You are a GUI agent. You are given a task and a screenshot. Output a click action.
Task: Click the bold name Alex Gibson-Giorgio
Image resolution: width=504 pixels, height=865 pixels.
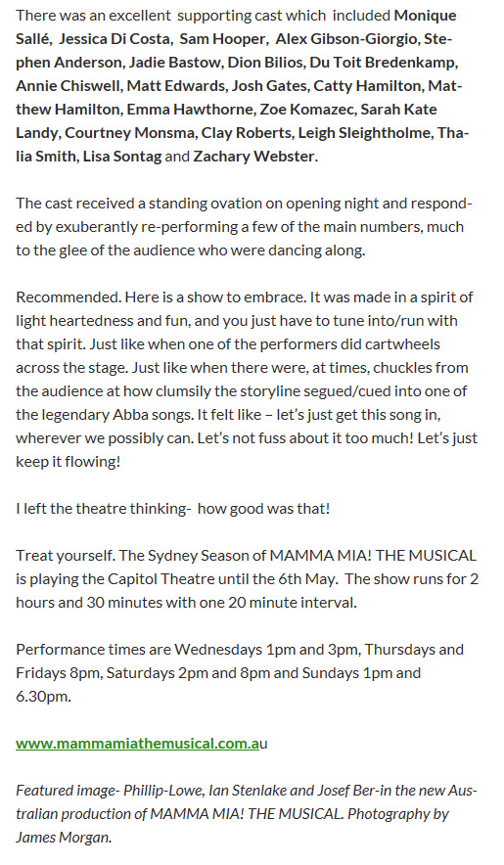pos(347,39)
